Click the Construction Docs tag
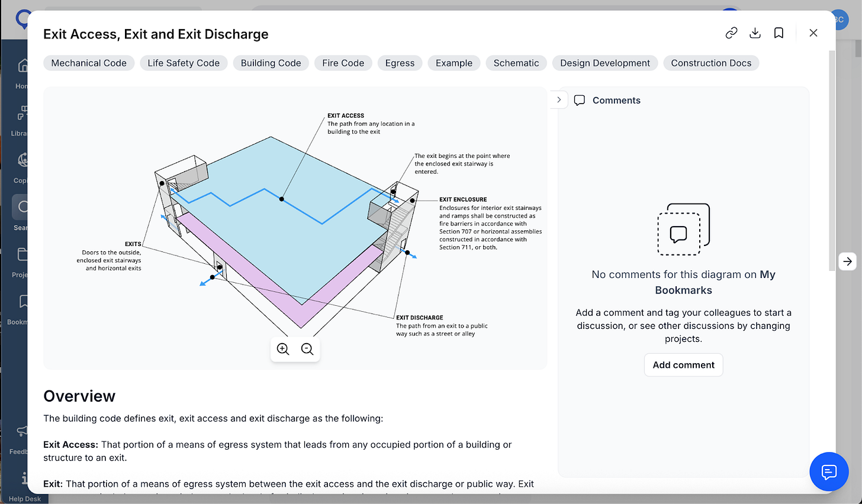Screen dimensions: 862x504 [x=711, y=63]
